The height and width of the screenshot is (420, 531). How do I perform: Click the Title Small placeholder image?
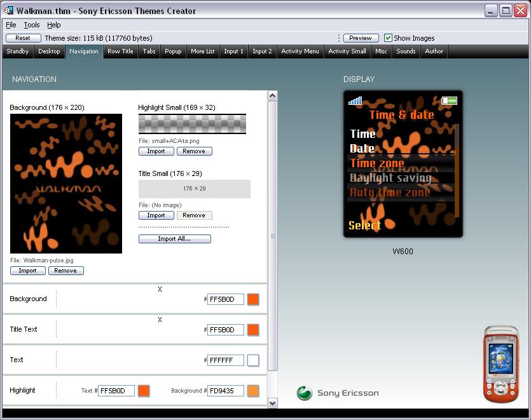click(x=195, y=189)
